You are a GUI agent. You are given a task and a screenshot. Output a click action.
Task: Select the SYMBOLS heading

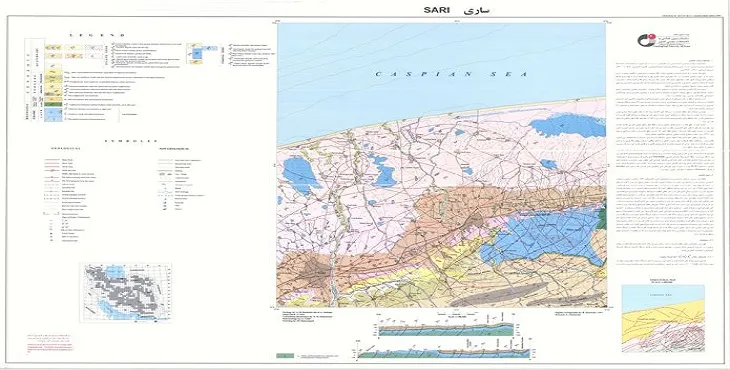tap(131, 141)
